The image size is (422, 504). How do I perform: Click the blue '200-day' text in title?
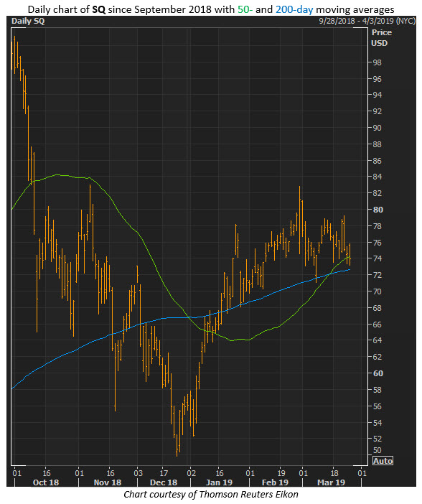tap(294, 9)
